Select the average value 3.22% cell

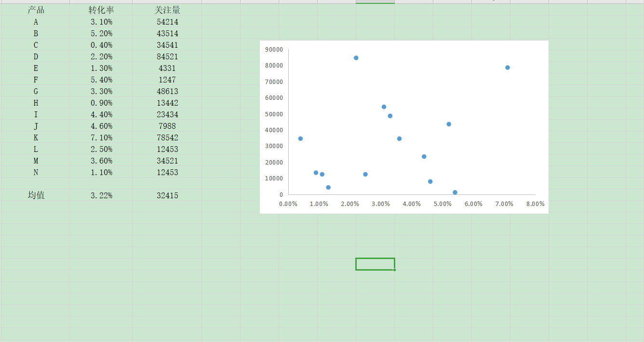101,195
